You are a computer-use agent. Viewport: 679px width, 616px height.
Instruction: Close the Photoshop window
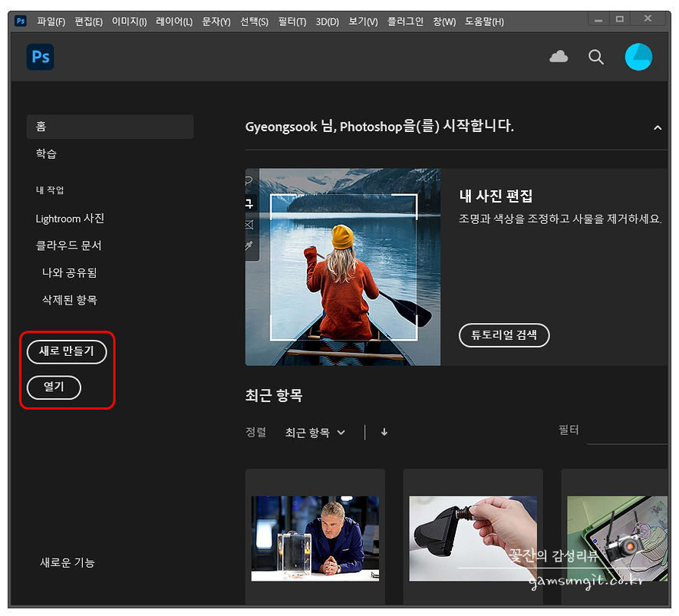click(x=648, y=19)
